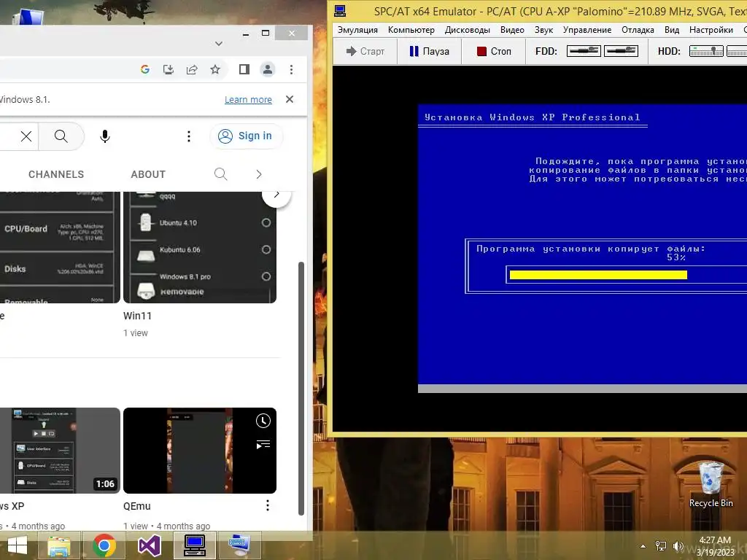747x560 pixels.
Task: Switch to the ABOUT tab
Action: [148, 174]
